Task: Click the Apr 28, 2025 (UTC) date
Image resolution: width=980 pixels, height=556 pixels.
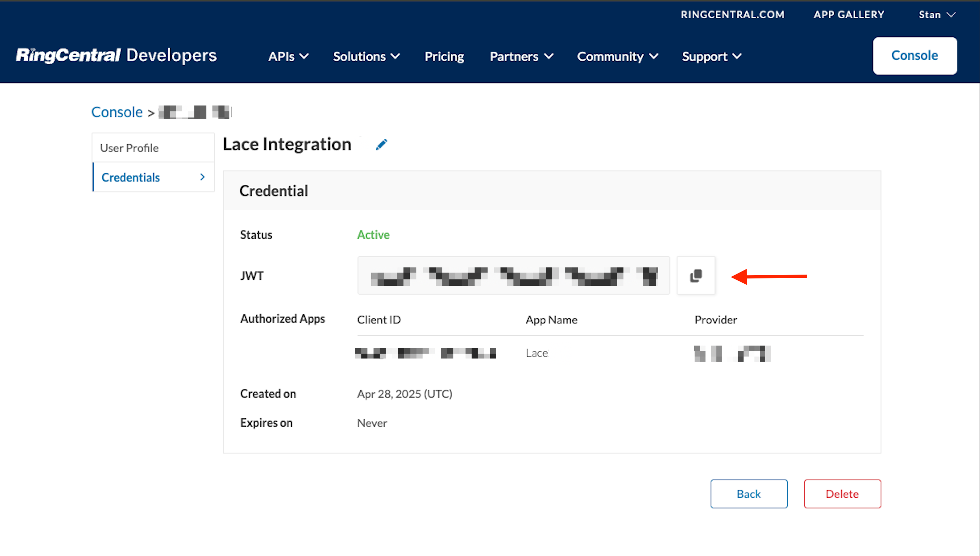Action: pos(405,394)
